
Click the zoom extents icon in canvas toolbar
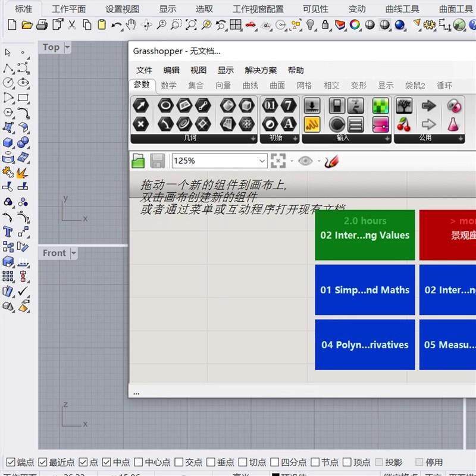(x=278, y=161)
